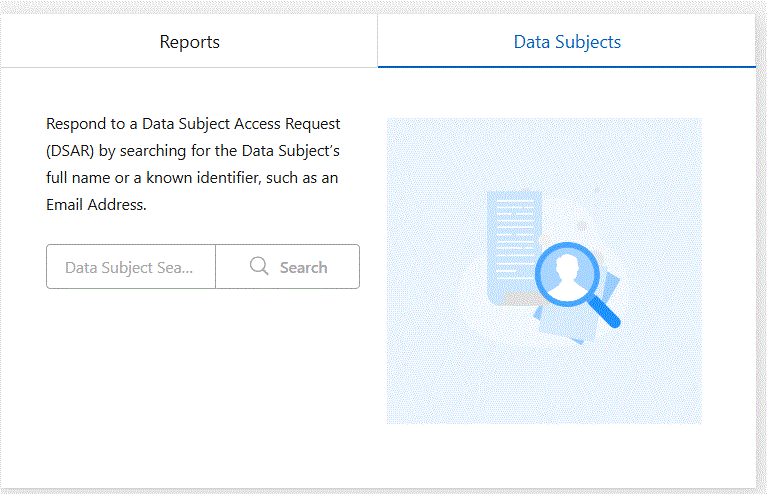Image resolution: width=767 pixels, height=494 pixels.
Task: Click the person silhouette inside the magnifier lens
Action: tap(568, 272)
